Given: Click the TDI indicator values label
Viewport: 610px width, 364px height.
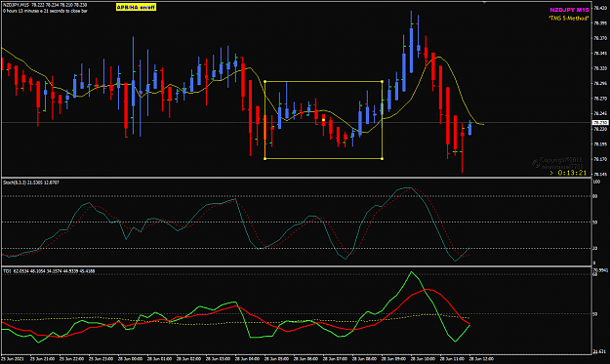Looking at the screenshot, I should (x=49, y=270).
